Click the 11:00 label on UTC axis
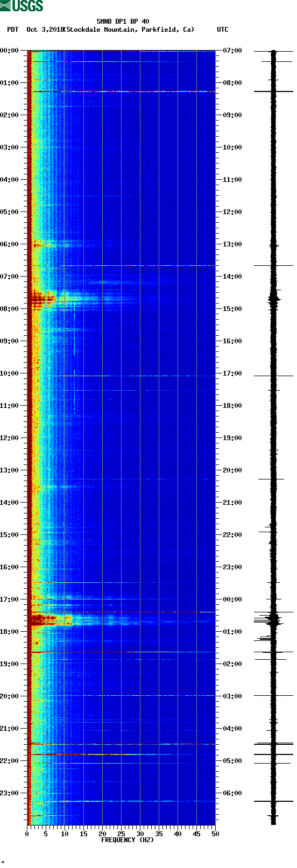The image size is (297, 868). (232, 180)
